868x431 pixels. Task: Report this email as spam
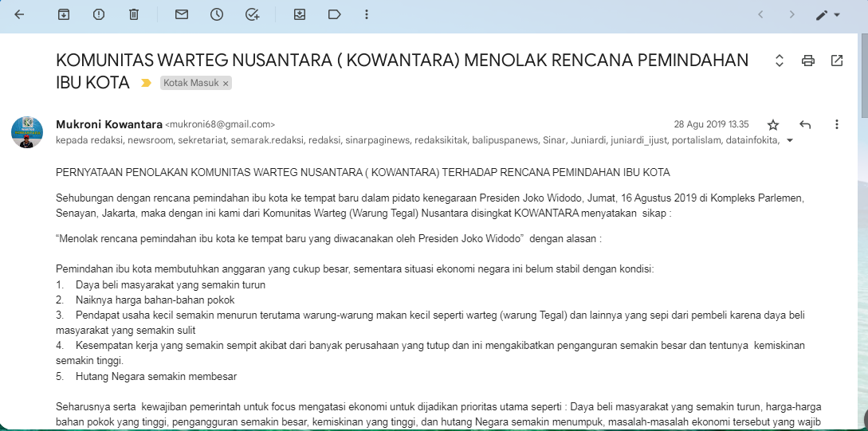pyautogui.click(x=99, y=15)
